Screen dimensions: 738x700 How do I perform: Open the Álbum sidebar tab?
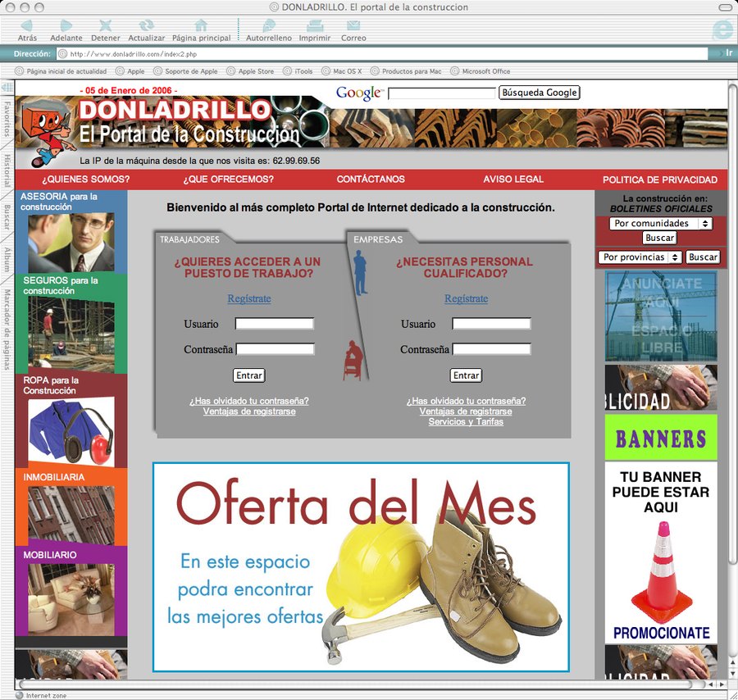7,260
